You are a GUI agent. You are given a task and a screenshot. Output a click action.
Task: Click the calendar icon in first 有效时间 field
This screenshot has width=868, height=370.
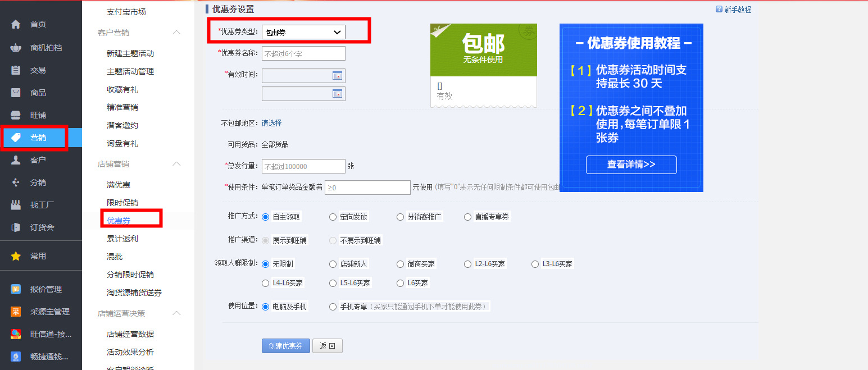click(x=337, y=76)
